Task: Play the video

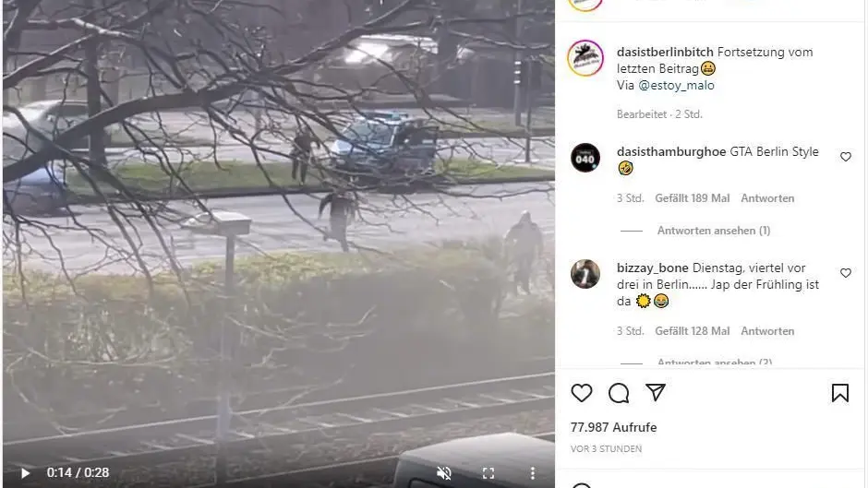Action: pyautogui.click(x=25, y=473)
